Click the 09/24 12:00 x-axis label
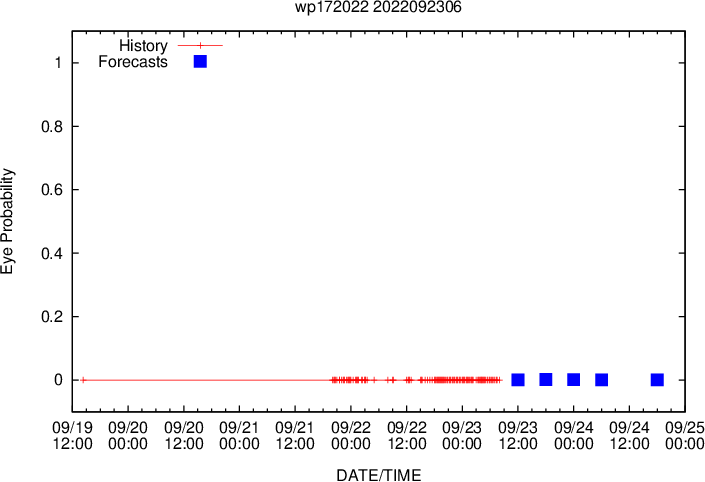 click(x=629, y=435)
